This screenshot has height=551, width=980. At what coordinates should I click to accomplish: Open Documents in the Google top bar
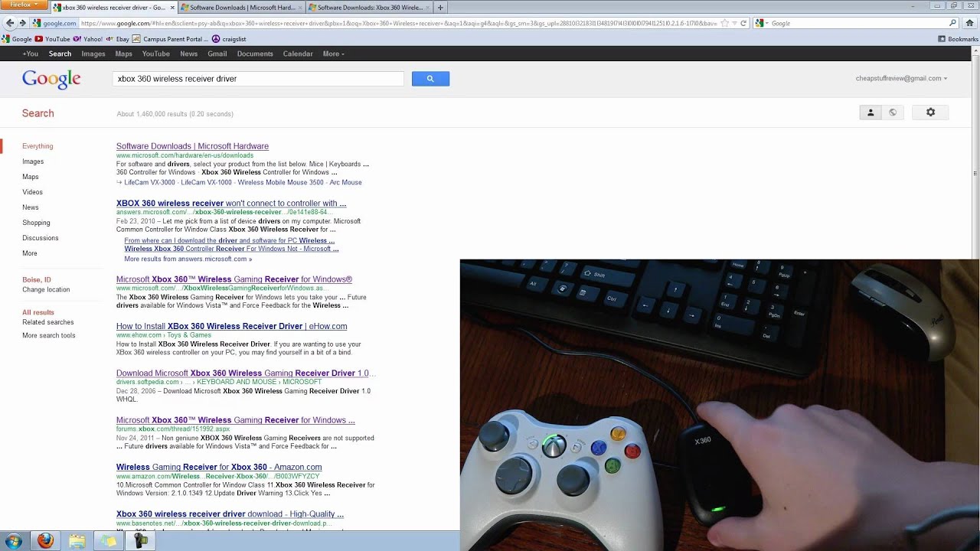(x=255, y=54)
